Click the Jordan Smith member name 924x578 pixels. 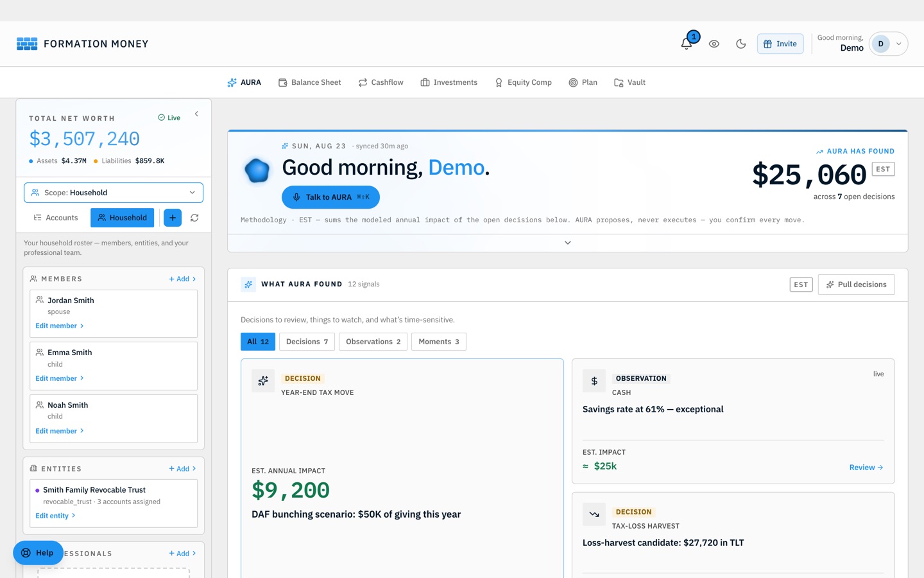click(x=71, y=301)
